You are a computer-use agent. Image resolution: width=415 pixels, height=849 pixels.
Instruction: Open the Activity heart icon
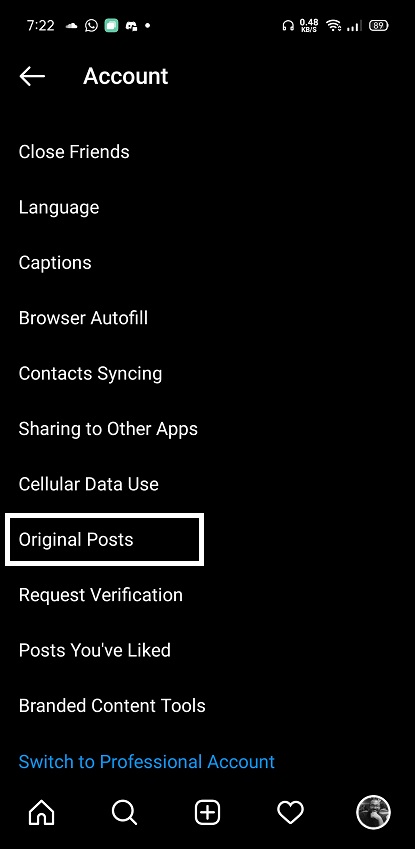tap(290, 812)
